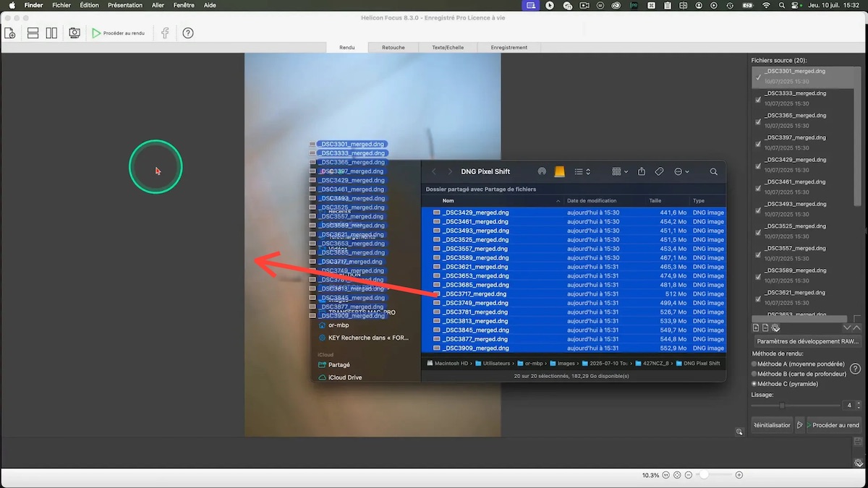Click the down chevron below source files
Viewport: 868px width, 488px height.
pos(847,328)
